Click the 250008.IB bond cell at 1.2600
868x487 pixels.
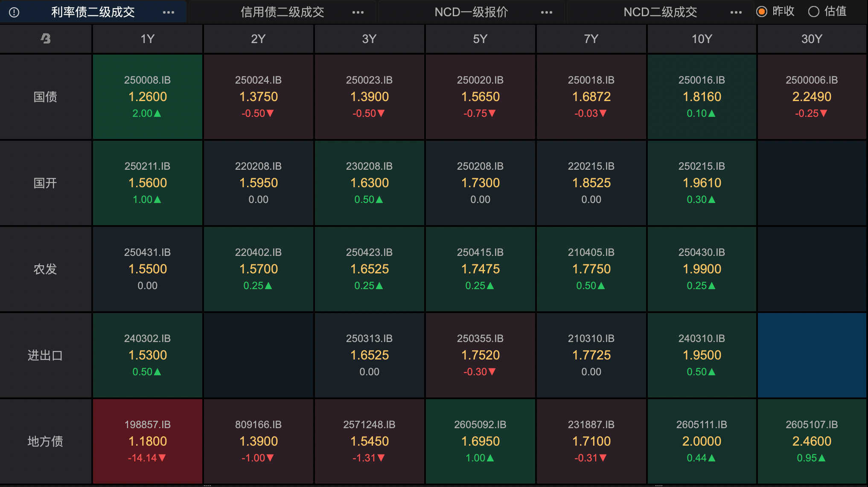pyautogui.click(x=147, y=97)
